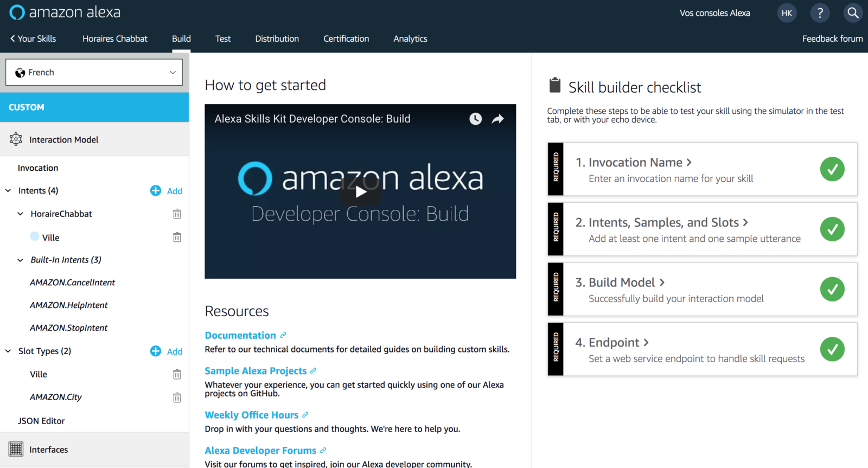
Task: Play the Developer Console Build video
Action: [x=360, y=191]
